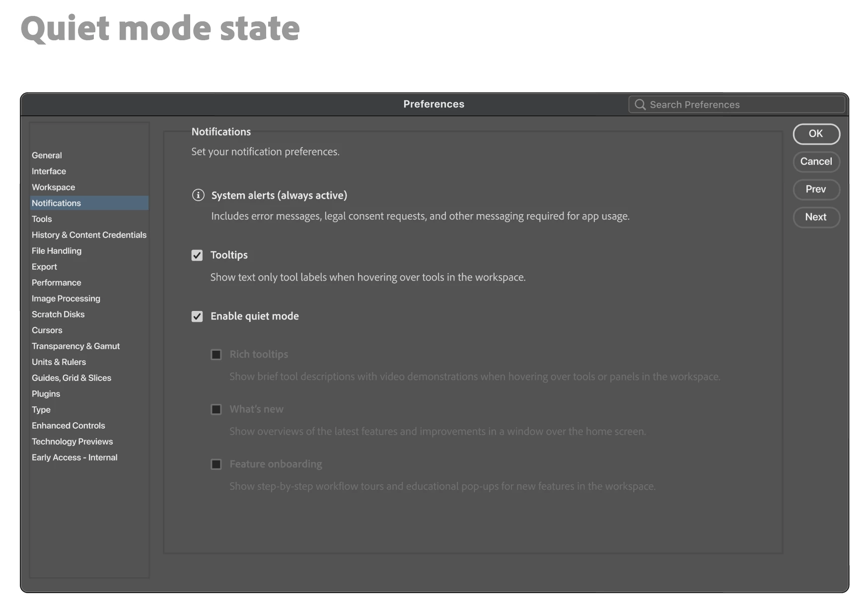Toggle the What's new checkbox
This screenshot has height=607, width=868.
pos(216,409)
